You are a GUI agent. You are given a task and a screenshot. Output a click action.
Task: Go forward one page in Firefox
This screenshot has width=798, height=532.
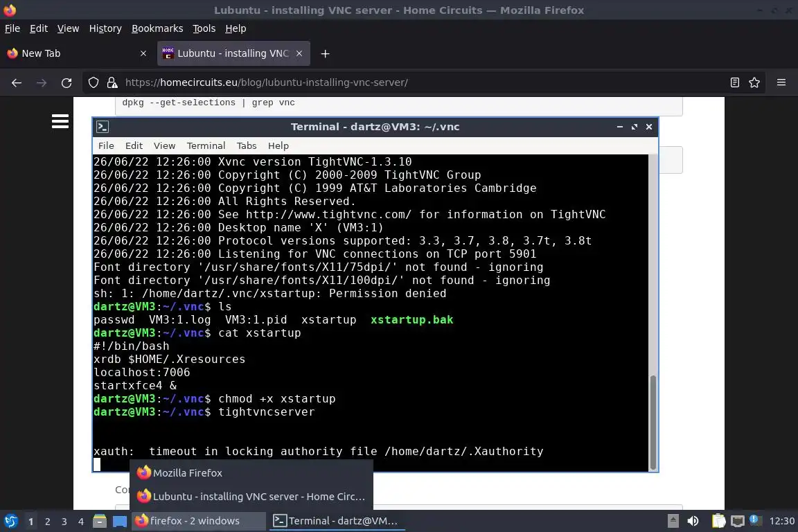click(x=42, y=82)
